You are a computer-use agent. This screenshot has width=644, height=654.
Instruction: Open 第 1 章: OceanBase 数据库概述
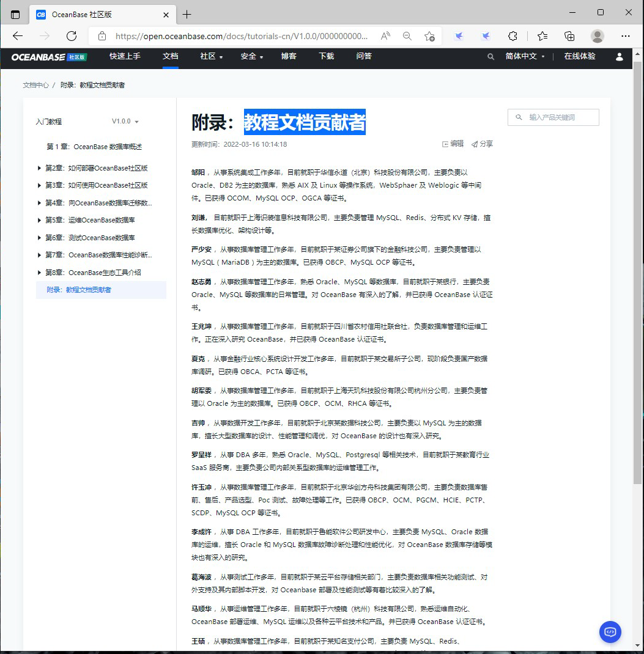pos(94,147)
